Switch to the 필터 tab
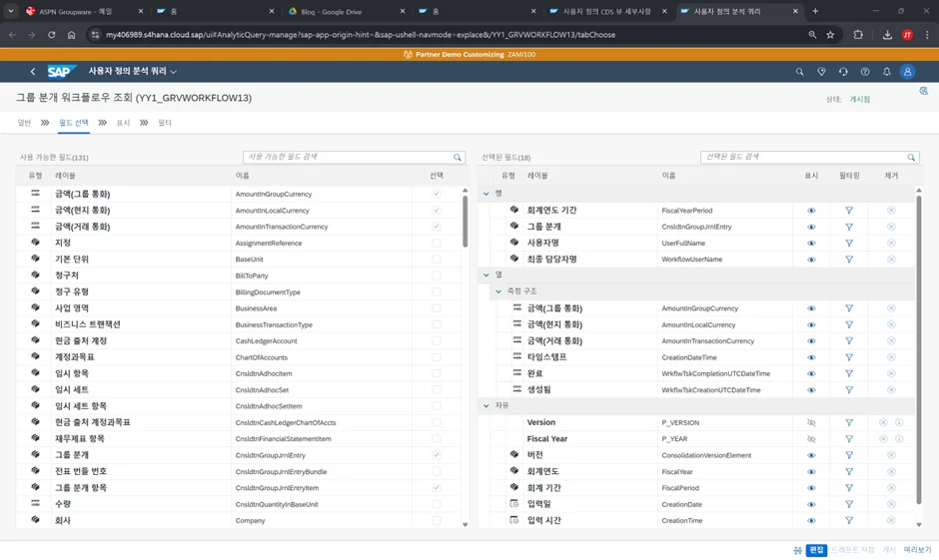Screen dimensions: 939x560 click(x=165, y=123)
